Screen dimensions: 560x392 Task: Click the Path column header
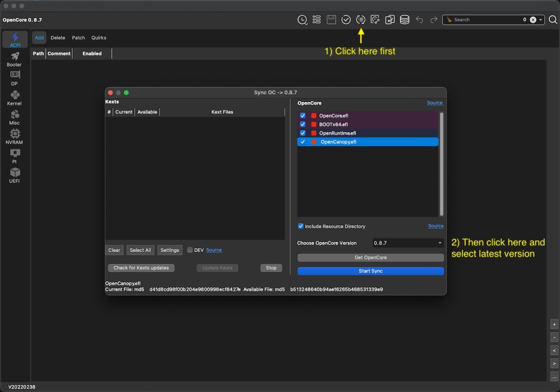coord(38,54)
